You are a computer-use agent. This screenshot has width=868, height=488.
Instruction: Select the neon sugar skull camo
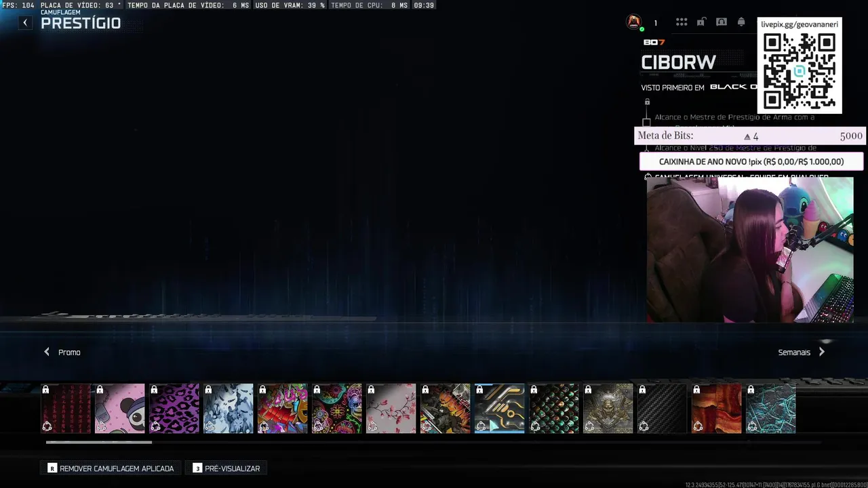point(337,409)
